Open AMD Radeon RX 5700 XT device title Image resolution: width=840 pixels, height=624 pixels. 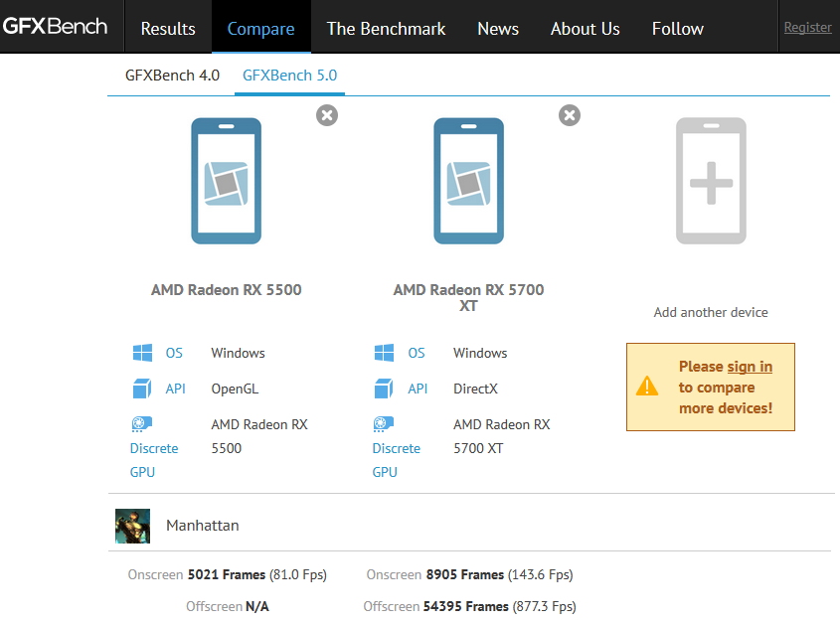click(x=469, y=298)
